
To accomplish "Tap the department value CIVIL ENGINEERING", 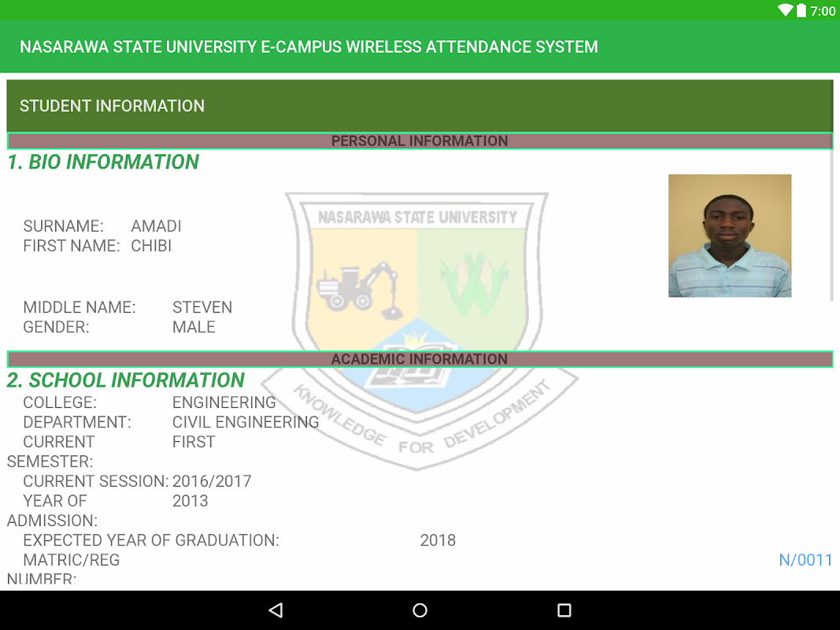I will 246,422.
